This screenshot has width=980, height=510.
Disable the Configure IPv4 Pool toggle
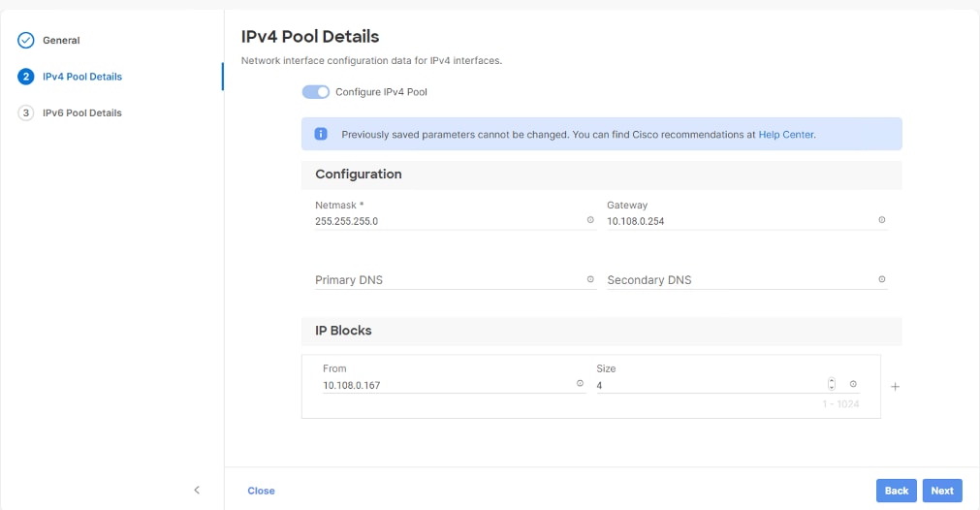tap(316, 92)
